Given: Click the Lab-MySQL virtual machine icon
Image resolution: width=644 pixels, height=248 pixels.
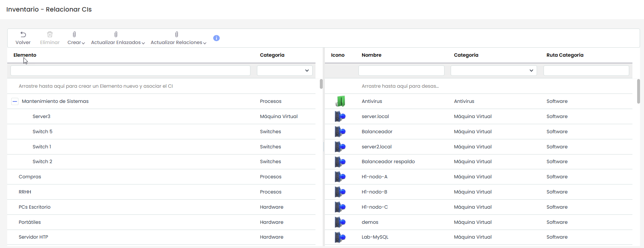Looking at the screenshot, I should point(340,237).
